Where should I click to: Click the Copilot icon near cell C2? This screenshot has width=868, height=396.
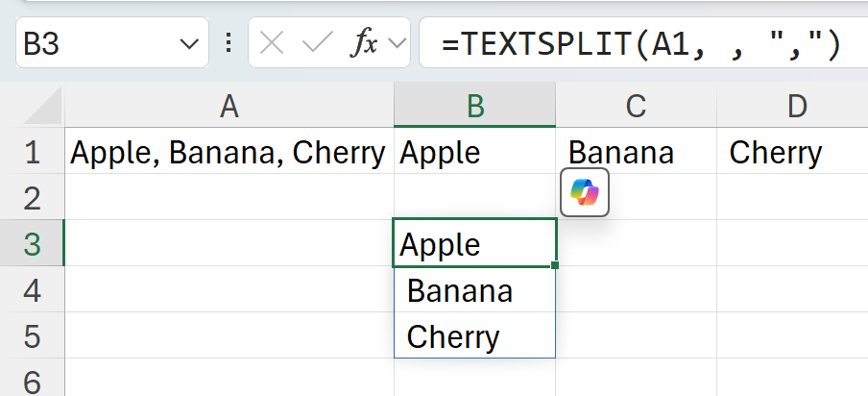tap(584, 194)
